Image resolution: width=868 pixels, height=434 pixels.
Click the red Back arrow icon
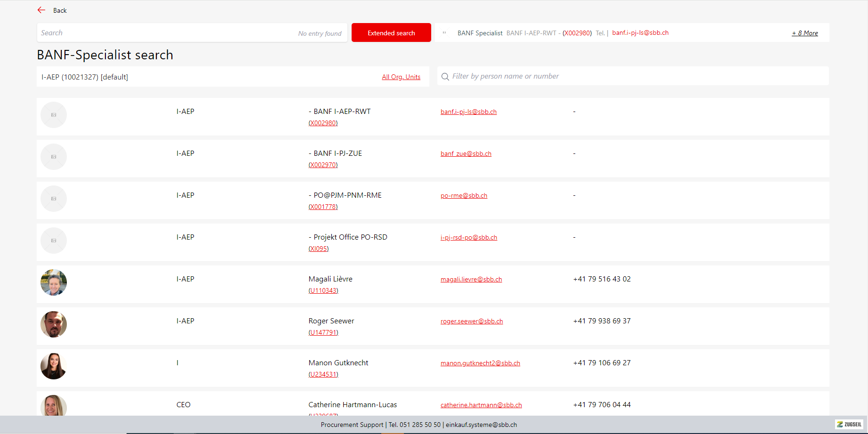[41, 10]
